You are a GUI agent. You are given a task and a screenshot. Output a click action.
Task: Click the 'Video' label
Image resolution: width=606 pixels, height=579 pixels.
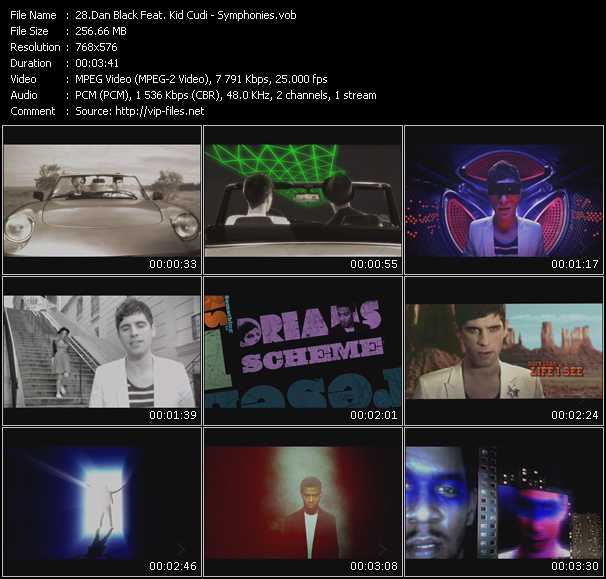pos(23,79)
